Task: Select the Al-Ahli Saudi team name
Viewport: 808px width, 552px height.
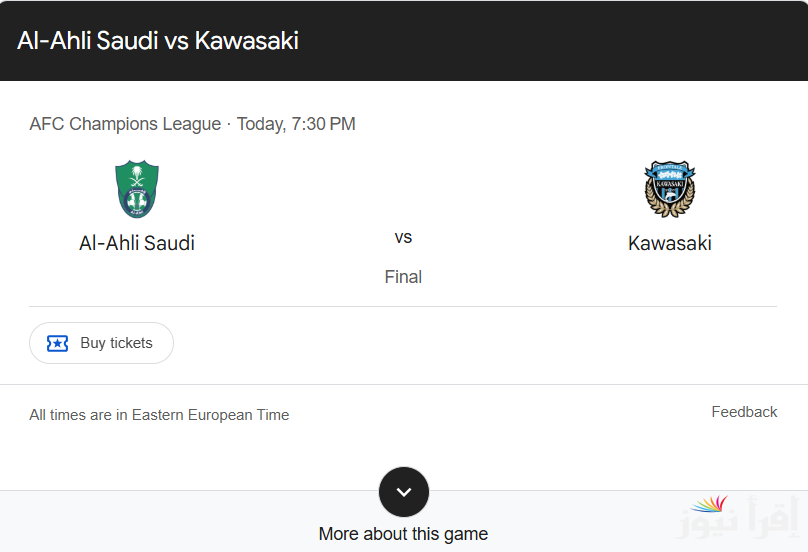Action: click(x=137, y=243)
